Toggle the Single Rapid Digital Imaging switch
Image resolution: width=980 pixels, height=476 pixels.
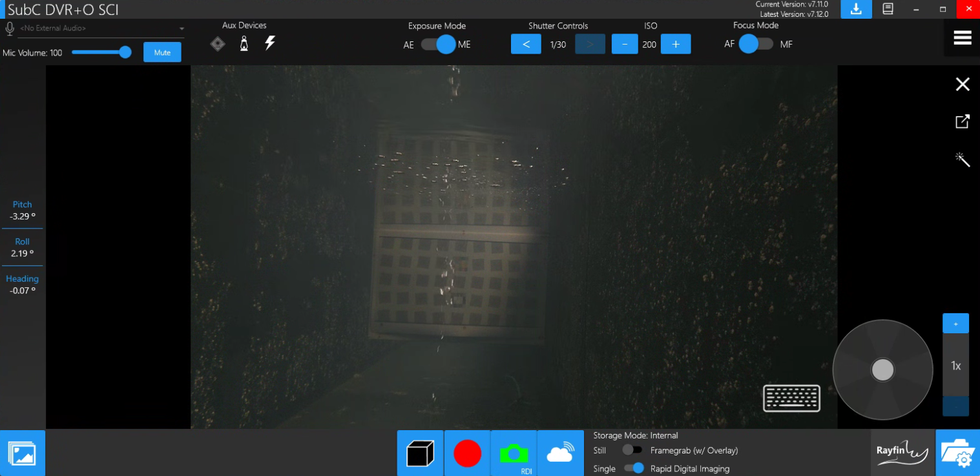click(634, 468)
